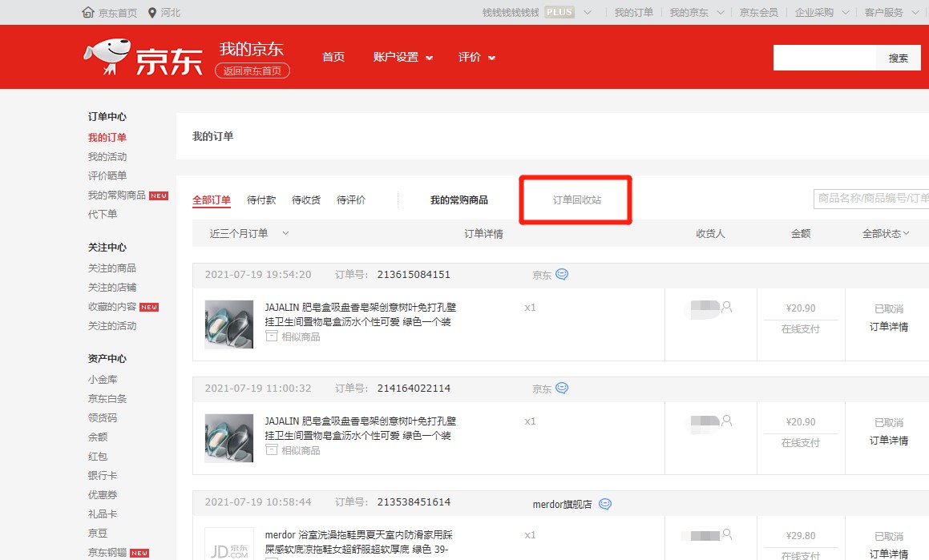Viewport: 929px width, 560px height.
Task: Open 收藏的内容 in the sidebar
Action: pyautogui.click(x=112, y=307)
